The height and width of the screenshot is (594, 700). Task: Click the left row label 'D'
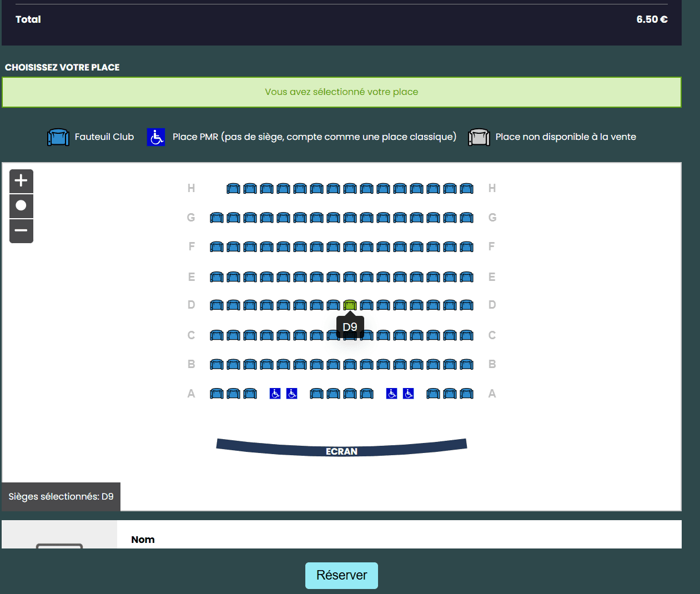tap(192, 305)
